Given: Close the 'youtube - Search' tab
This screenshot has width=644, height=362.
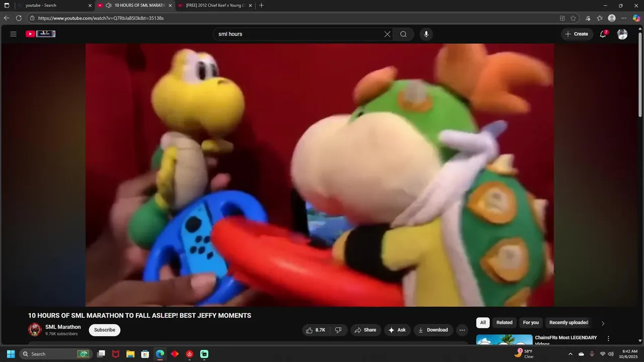Looking at the screenshot, I should tap(90, 6).
